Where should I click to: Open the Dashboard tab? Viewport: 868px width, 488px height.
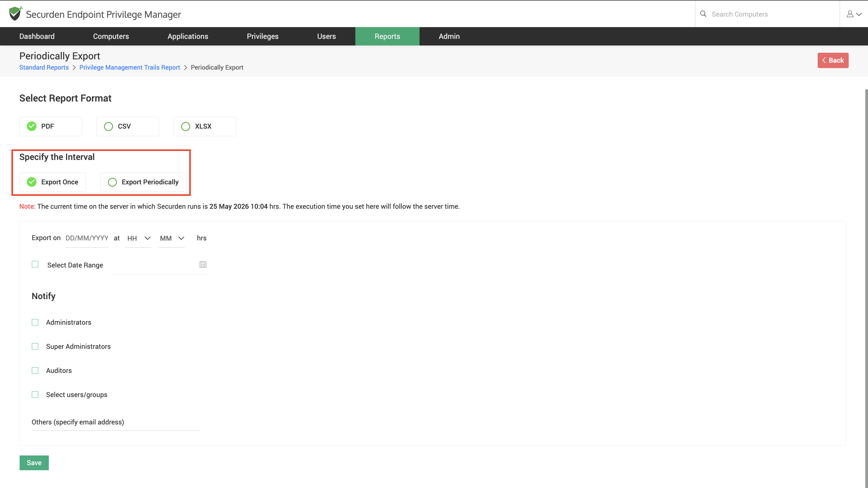click(x=37, y=36)
